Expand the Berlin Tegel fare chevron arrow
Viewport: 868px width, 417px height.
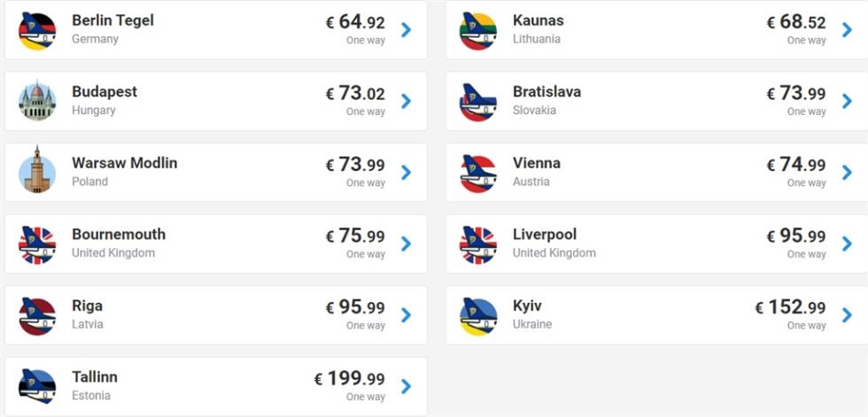point(407,30)
